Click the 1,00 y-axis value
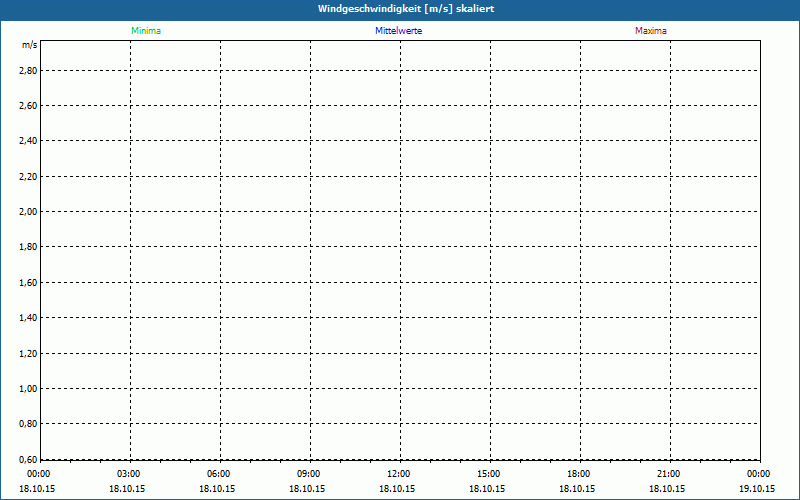This screenshot has height=500, width=800. 28,389
